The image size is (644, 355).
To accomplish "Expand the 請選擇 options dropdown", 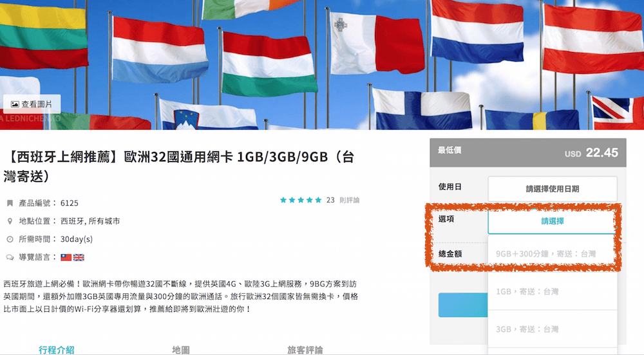I will 552,221.
